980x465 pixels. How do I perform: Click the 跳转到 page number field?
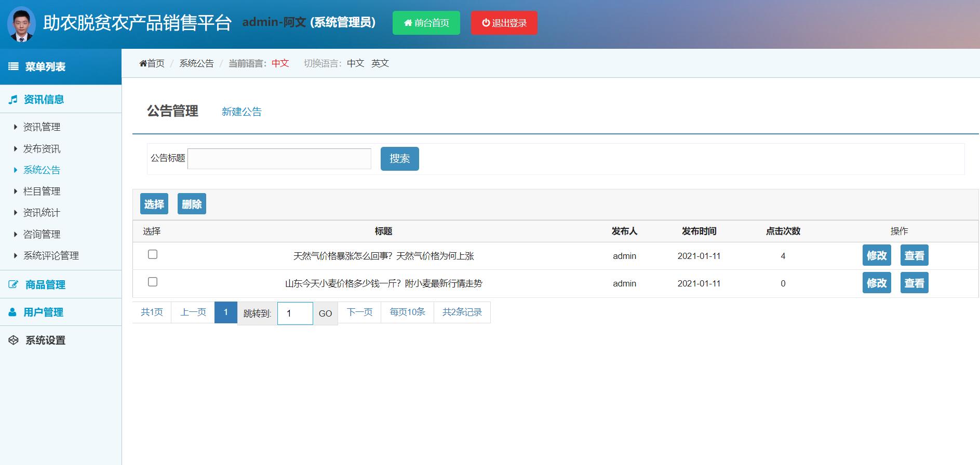coord(295,313)
